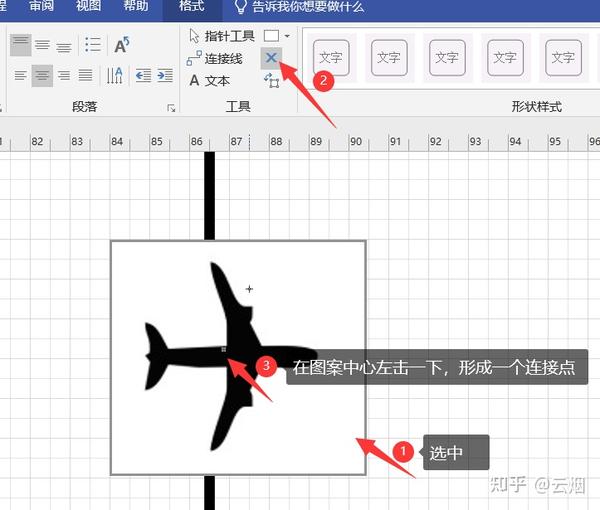This screenshot has height=510, width=600.
Task: Apply the third 文字 shape style
Action: pyautogui.click(x=447, y=58)
